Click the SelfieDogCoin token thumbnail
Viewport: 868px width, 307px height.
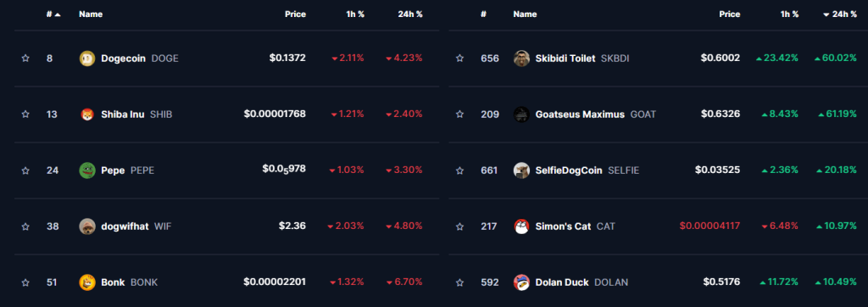click(521, 170)
